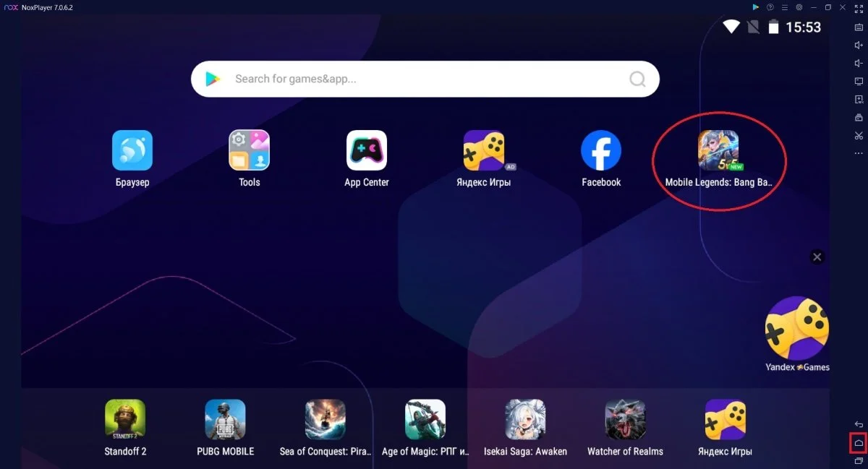Click the Wi-Fi status icon
The image size is (868, 469).
731,27
